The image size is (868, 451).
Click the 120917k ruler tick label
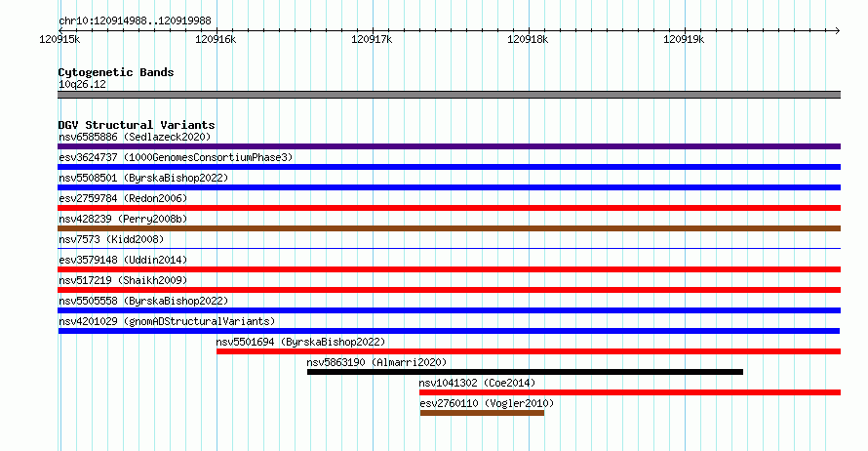pos(372,39)
